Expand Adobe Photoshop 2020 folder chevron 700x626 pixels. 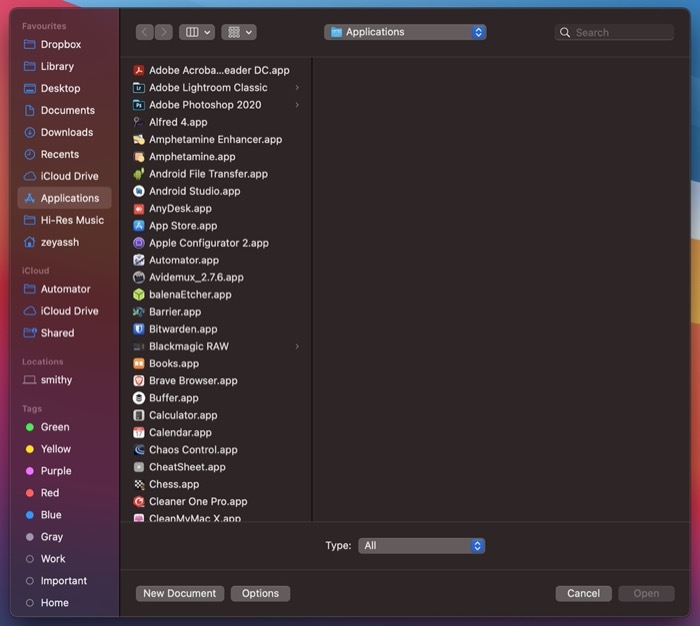coord(297,105)
